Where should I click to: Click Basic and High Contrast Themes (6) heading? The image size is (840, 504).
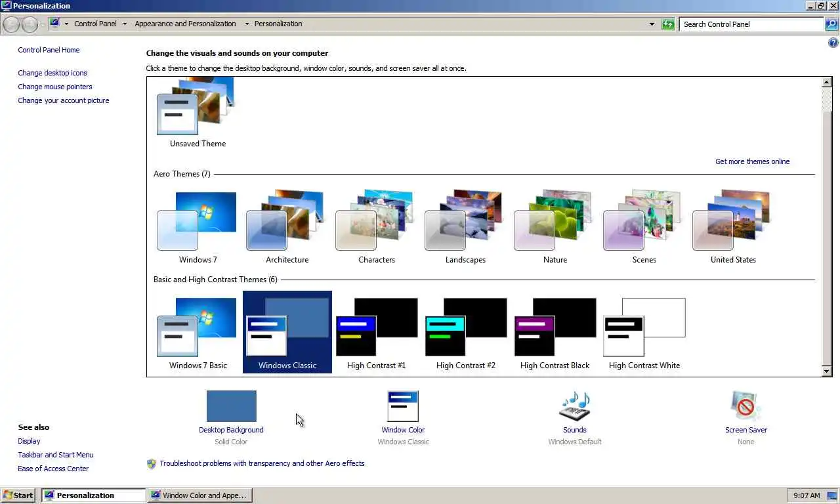click(x=215, y=280)
